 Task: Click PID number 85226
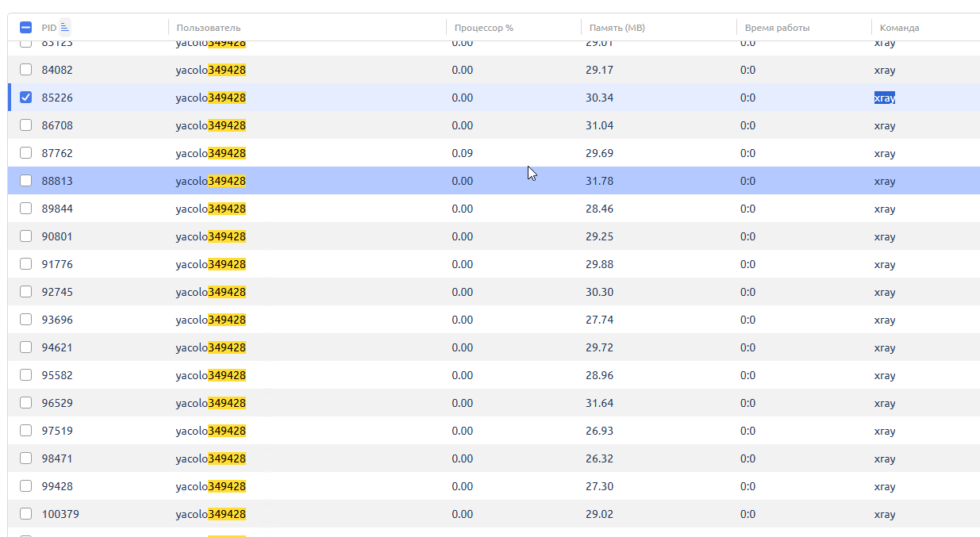(57, 98)
